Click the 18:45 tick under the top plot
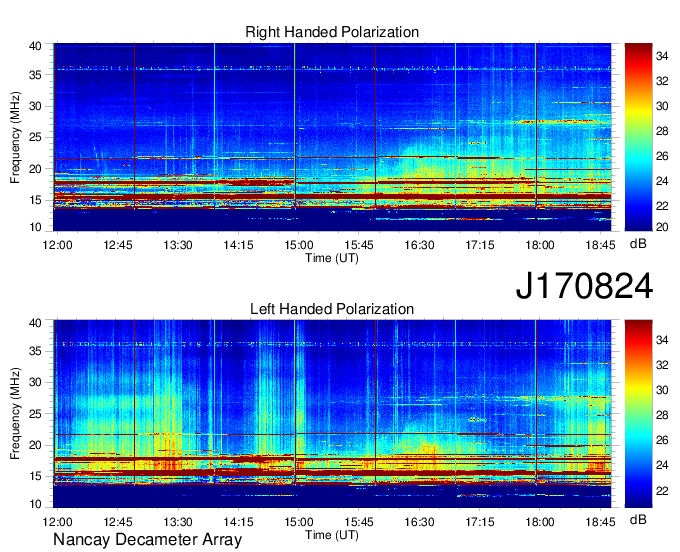 pos(600,245)
